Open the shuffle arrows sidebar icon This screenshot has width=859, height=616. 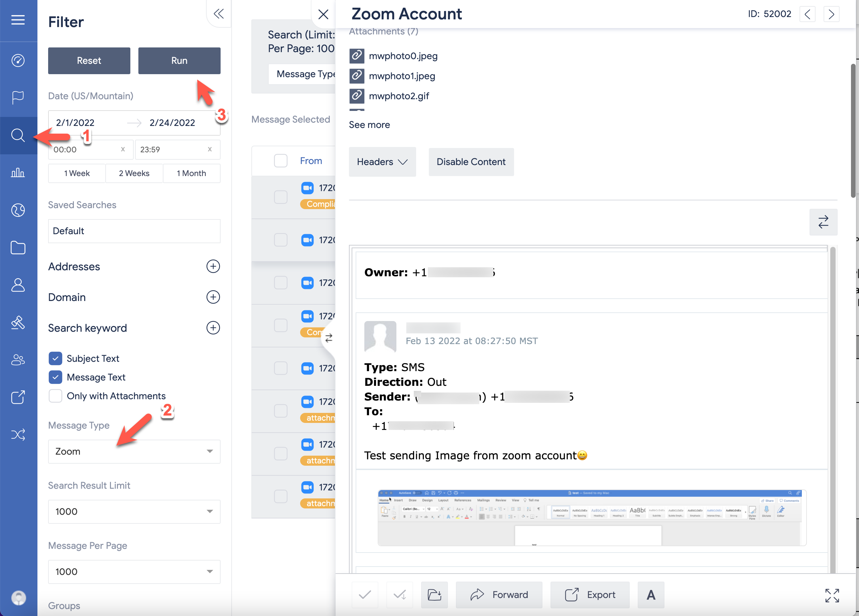point(18,434)
